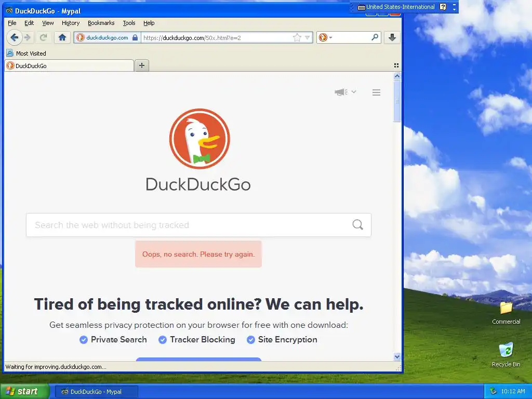Click the search magnifier in DuckDuckGo box

point(357,224)
